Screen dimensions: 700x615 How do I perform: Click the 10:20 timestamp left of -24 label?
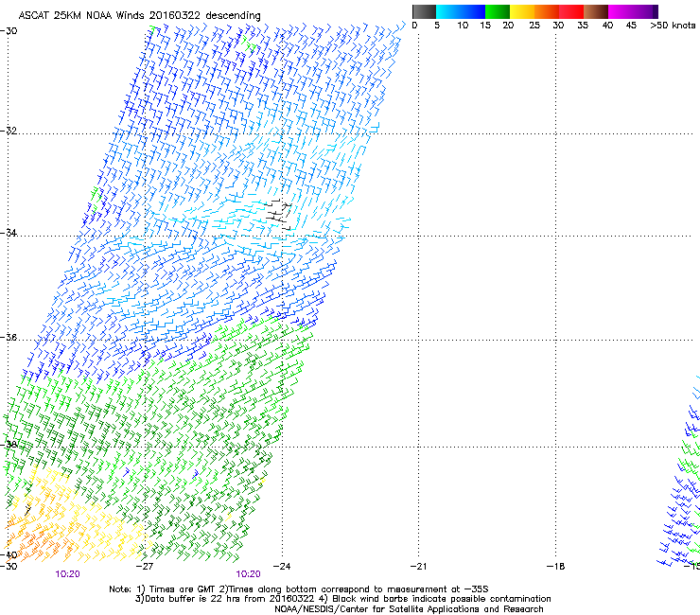(x=248, y=574)
